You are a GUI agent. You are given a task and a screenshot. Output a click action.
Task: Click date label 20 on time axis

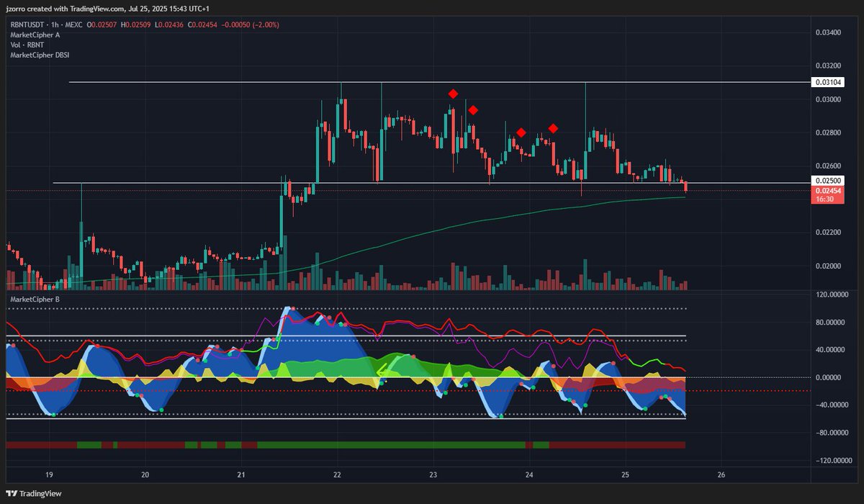[145, 475]
